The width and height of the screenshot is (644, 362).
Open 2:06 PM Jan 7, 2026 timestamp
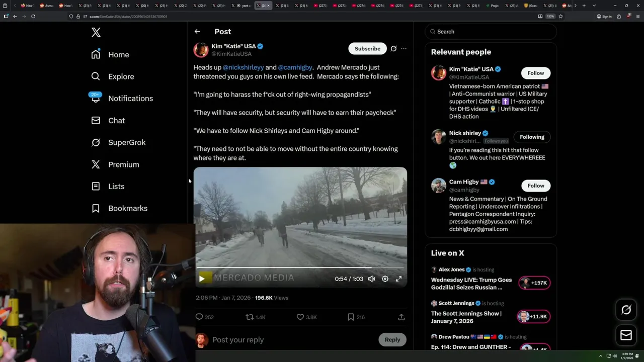(223, 298)
